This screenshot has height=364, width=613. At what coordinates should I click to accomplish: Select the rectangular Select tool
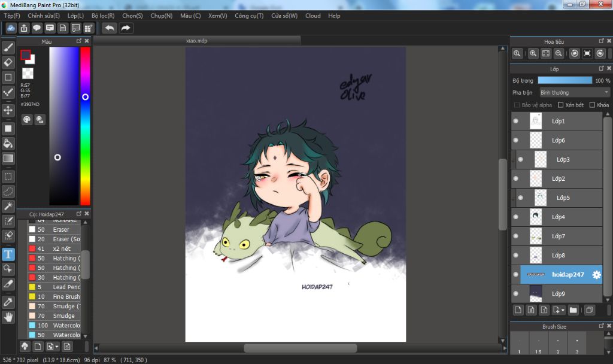point(8,177)
